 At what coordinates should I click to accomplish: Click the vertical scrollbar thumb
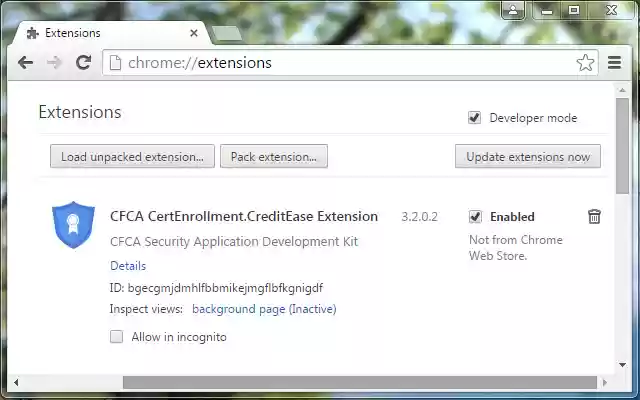622,146
